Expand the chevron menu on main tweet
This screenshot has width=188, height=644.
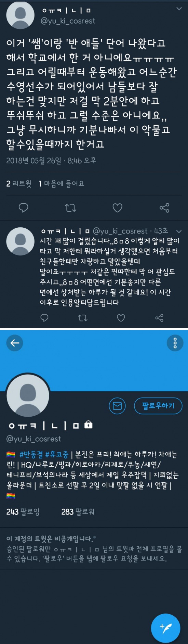point(179,9)
